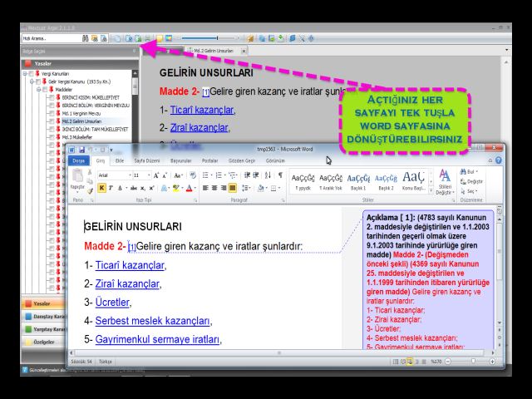
Task: Toggle bold K button in Word
Action: click(x=101, y=188)
